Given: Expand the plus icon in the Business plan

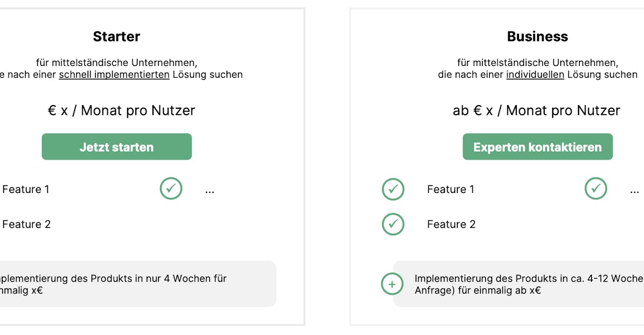Looking at the screenshot, I should coord(392,284).
